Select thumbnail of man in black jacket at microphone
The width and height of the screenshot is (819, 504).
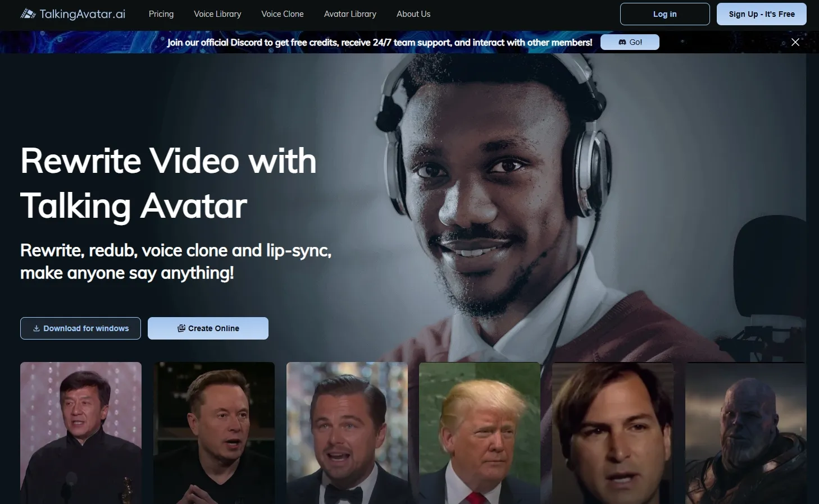[x=81, y=432]
